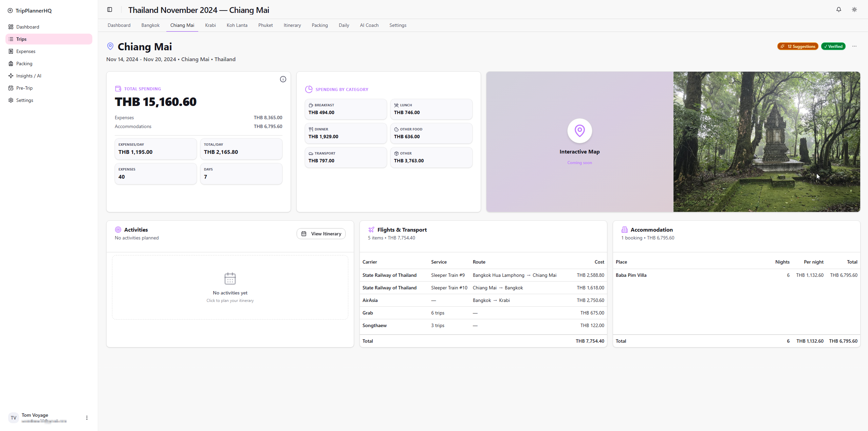Toggle dark mode with the sun icon
The height and width of the screenshot is (431, 868).
(854, 10)
